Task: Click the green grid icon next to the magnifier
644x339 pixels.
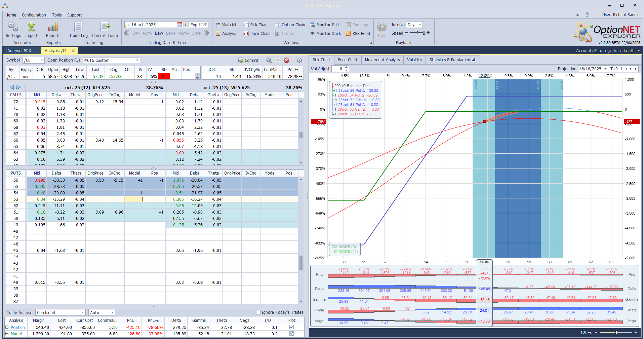Action: pyautogui.click(x=277, y=60)
